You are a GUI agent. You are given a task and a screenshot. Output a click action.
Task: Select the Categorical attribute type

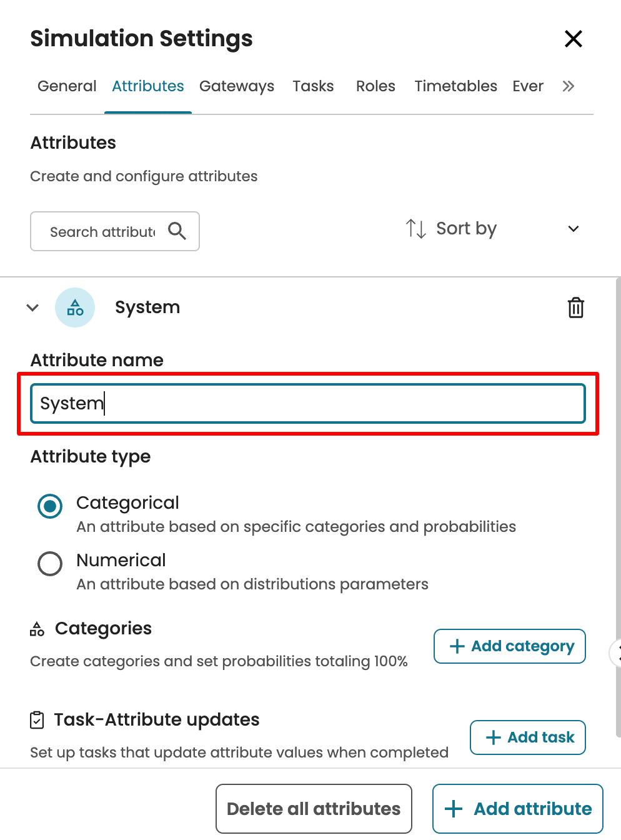click(x=50, y=506)
